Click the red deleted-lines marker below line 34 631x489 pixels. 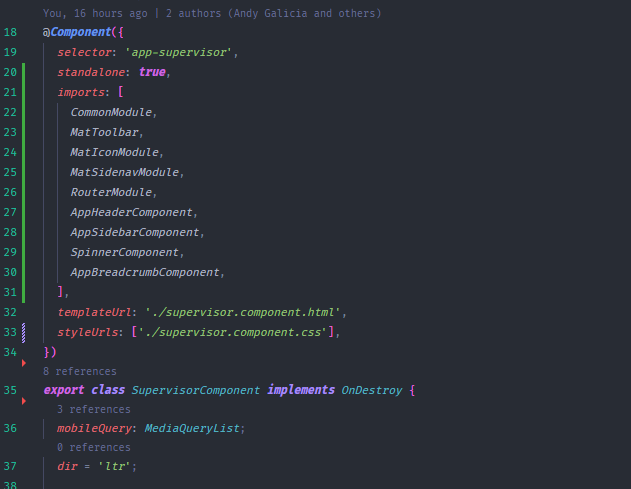point(23,365)
